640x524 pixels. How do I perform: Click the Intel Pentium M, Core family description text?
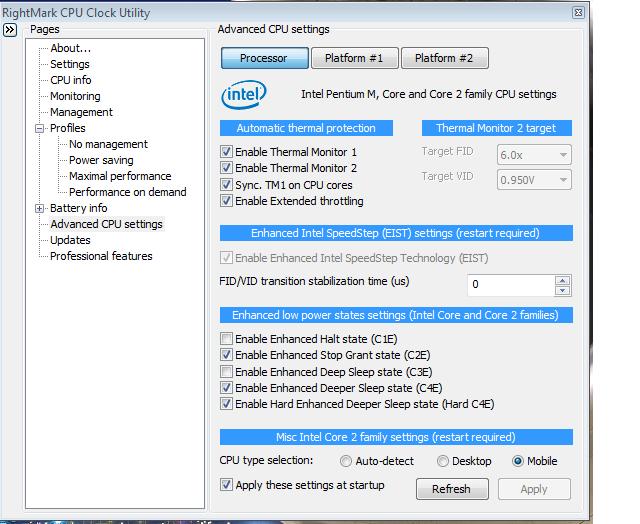click(429, 94)
